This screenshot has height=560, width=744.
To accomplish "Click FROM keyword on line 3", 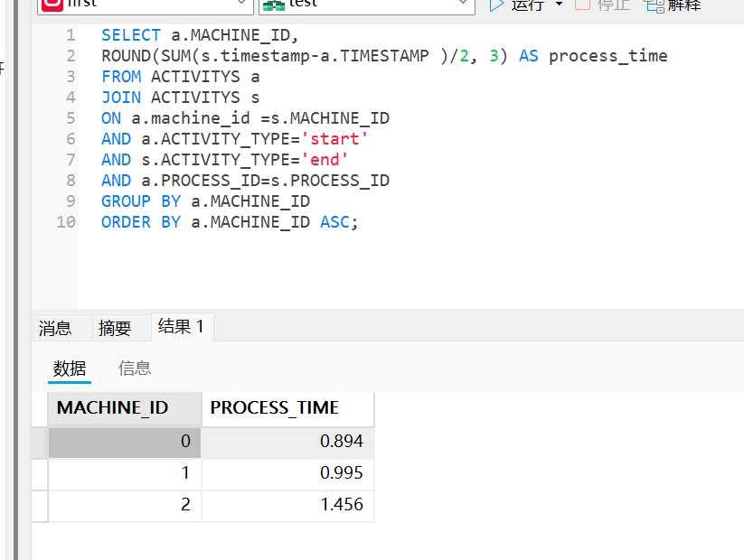I will point(121,77).
